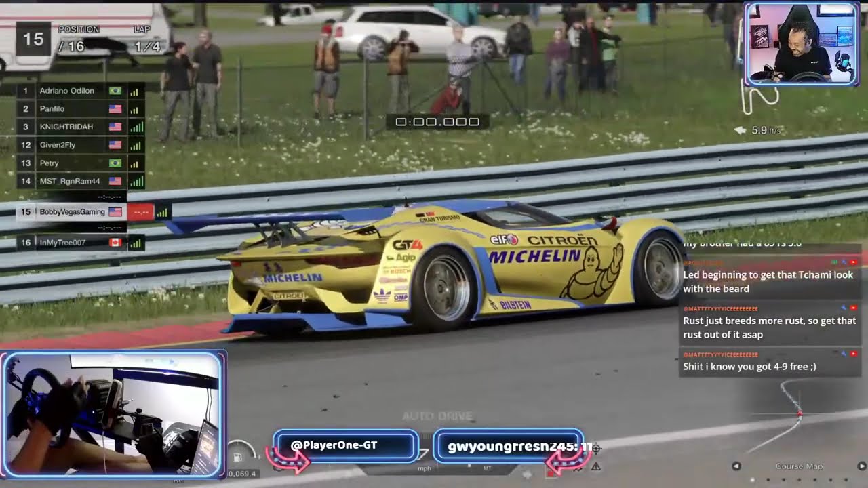The width and height of the screenshot is (868, 488).
Task: Select KNIGHTRIDAH leaderboard row
Action: [x=80, y=127]
